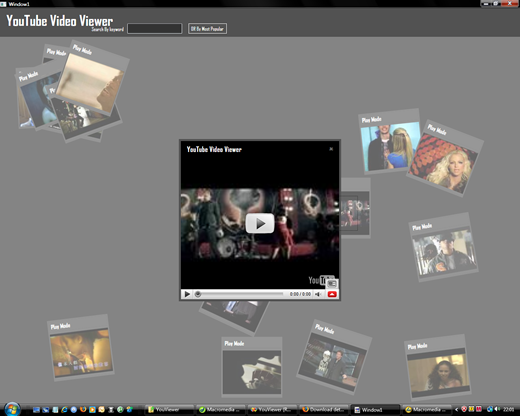This screenshot has height=416, width=520.
Task: Click the small play button in player controls
Action: tap(187, 294)
